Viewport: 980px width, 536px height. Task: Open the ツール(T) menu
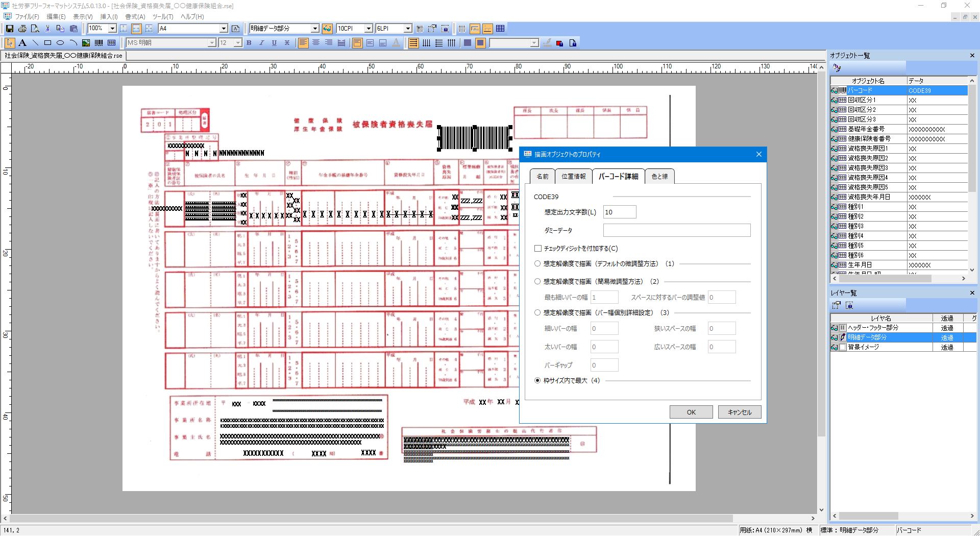click(x=163, y=16)
